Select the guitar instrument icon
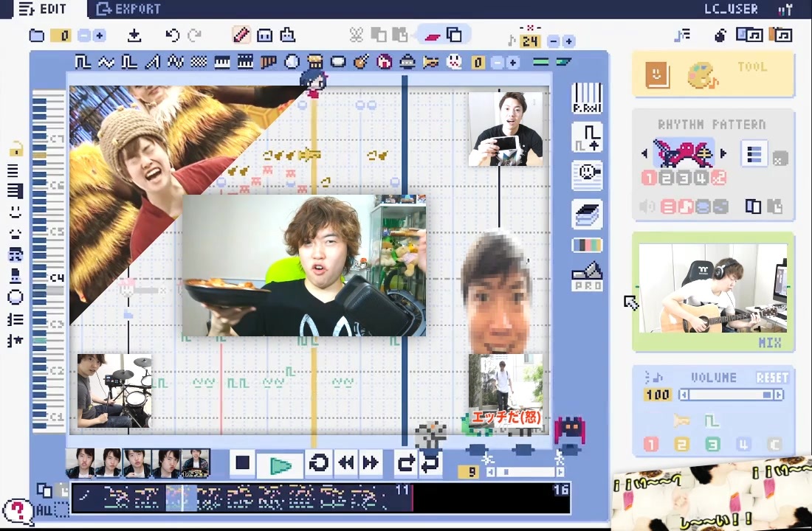 pyautogui.click(x=361, y=62)
